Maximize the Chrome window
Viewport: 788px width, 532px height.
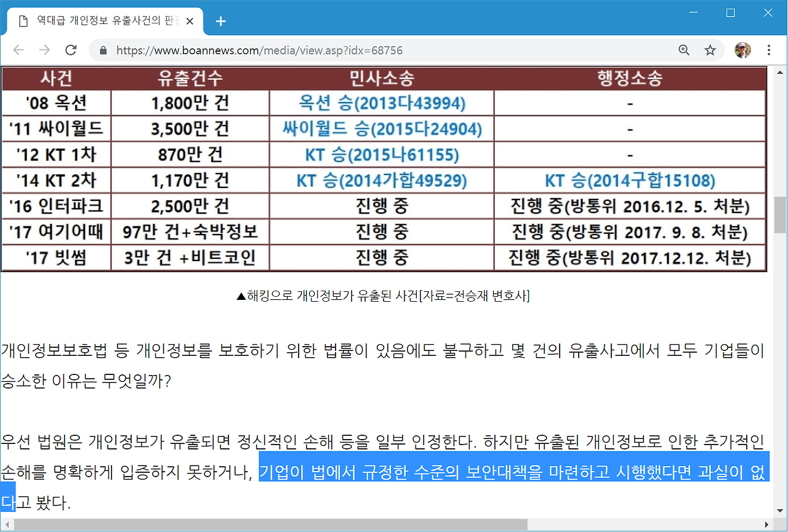[x=731, y=12]
